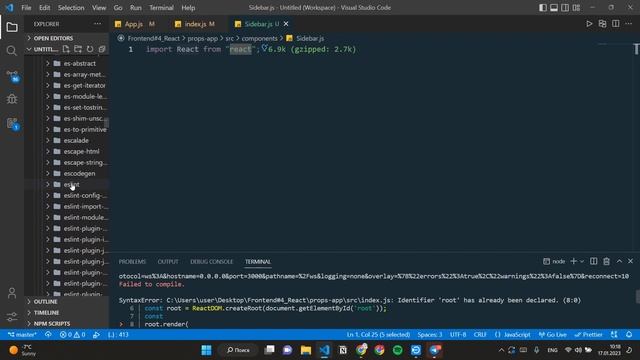The image size is (640, 360).
Task: Synchronize changes from status bar
Action: [48, 335]
